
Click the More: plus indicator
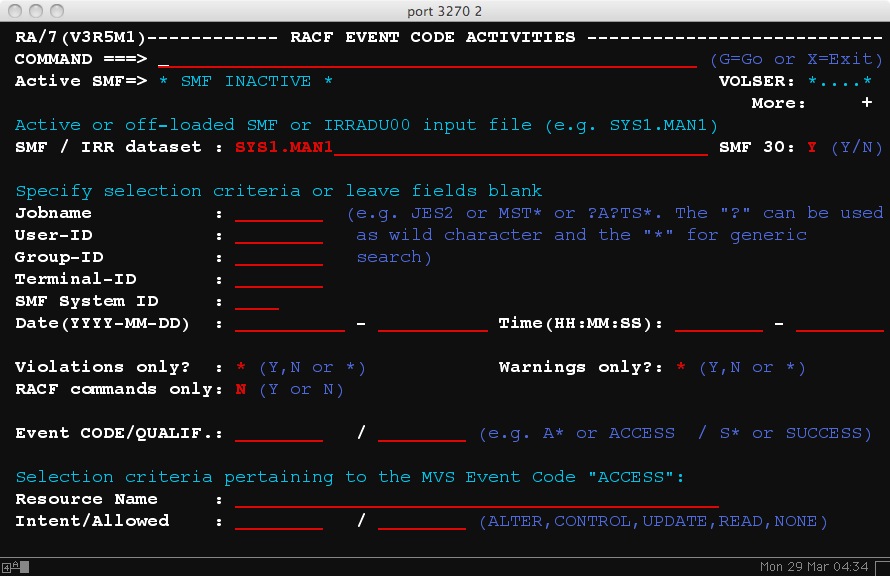pos(867,103)
